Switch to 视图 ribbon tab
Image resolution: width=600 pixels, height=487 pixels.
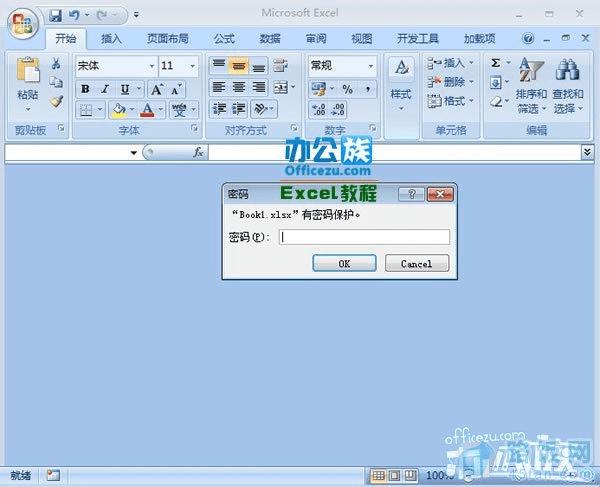coord(362,39)
